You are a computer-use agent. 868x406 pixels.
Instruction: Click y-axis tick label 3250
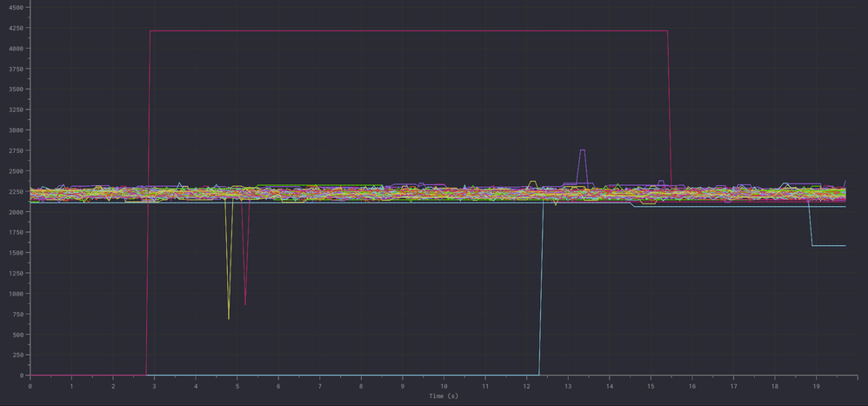pos(16,110)
